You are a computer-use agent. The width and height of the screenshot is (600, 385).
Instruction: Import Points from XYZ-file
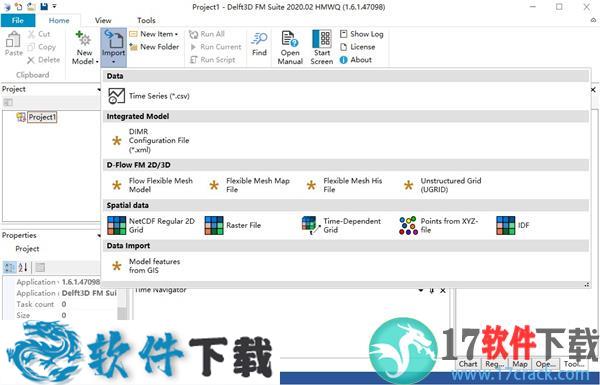(439, 225)
